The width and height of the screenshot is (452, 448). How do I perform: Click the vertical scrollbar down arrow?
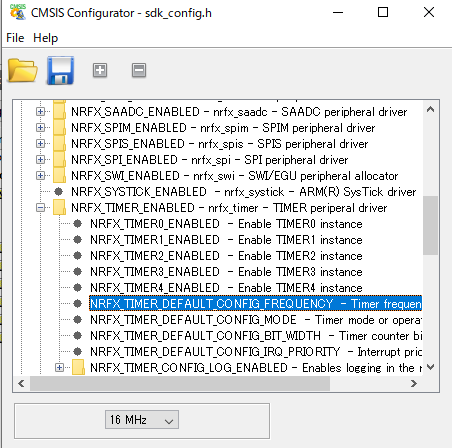[430, 367]
